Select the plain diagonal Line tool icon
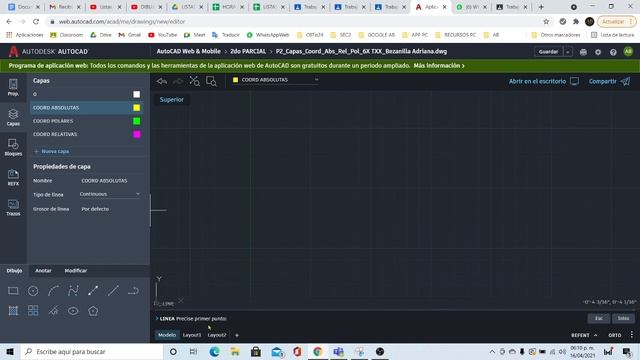 point(113,291)
